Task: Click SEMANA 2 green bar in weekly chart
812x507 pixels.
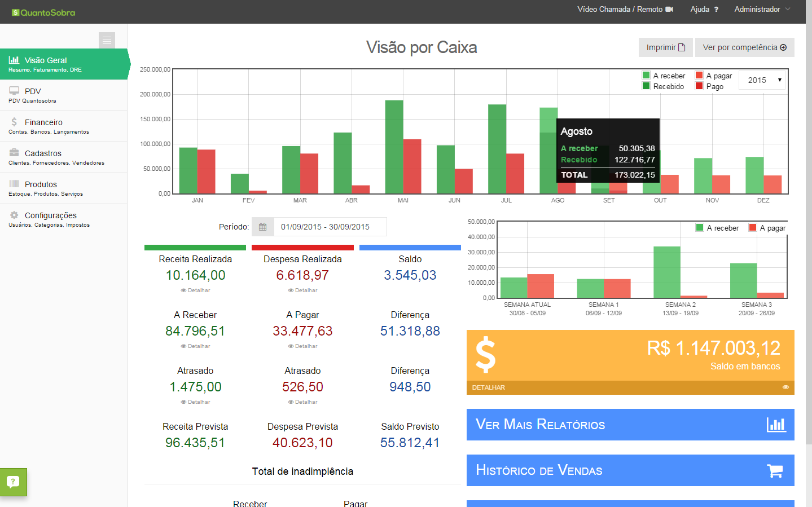Action: point(667,272)
